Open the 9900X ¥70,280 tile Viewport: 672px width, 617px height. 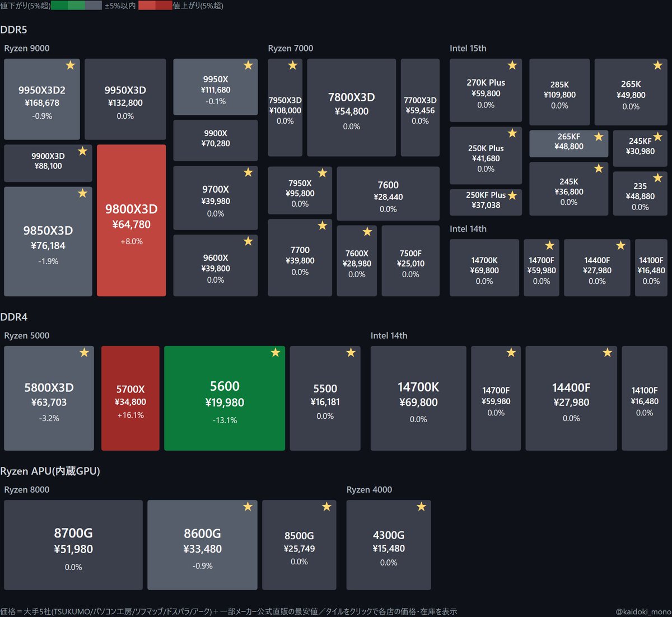pyautogui.click(x=216, y=141)
